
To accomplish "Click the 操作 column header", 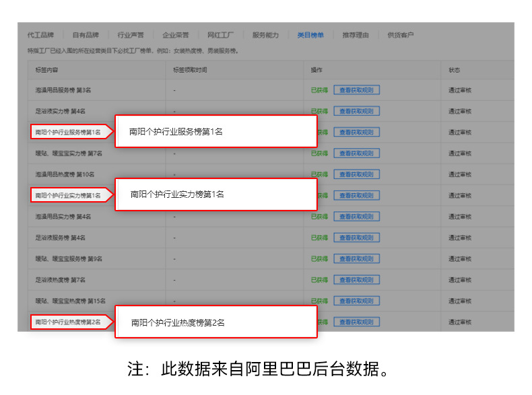I will (x=317, y=70).
